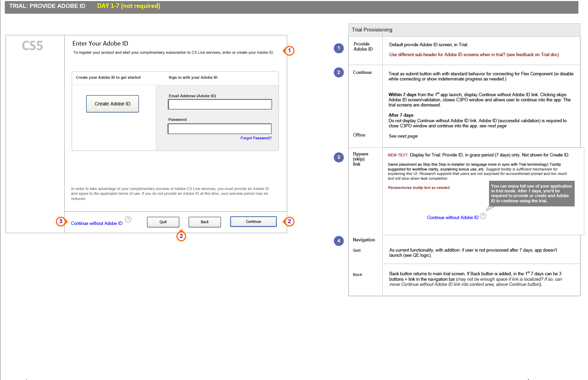This screenshot has height=380, width=588.
Task: Click help icon in the Bypass link notes
Action: [x=483, y=216]
